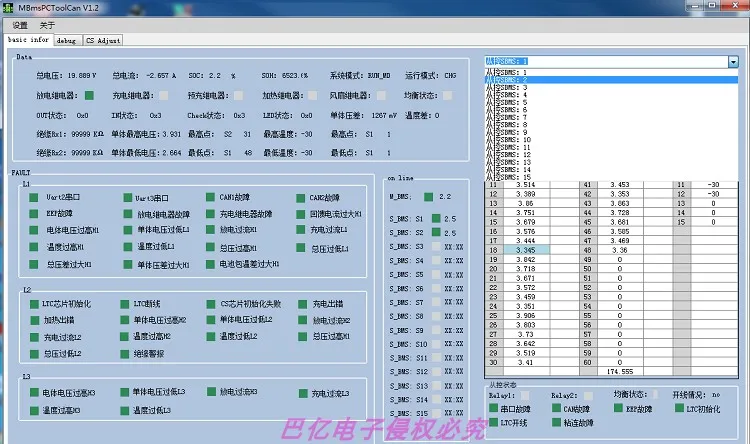
Task: Click the 充电出错 indicator square
Action: pos(302,304)
